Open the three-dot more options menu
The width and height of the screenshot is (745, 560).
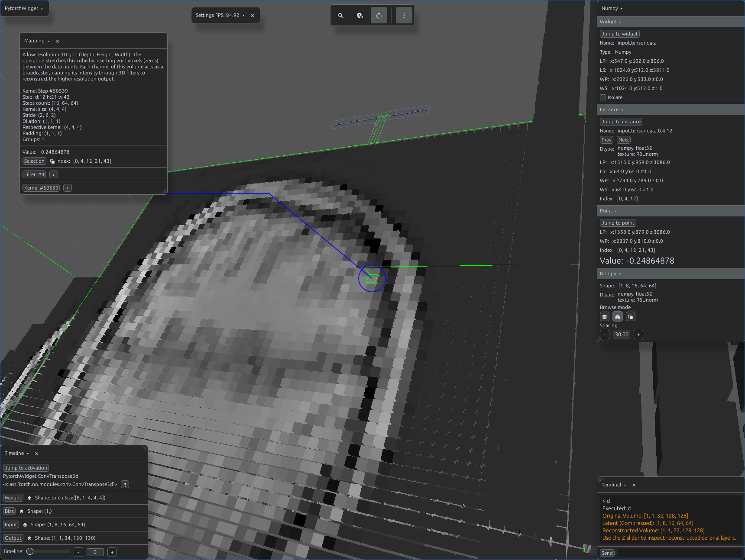pos(404,16)
